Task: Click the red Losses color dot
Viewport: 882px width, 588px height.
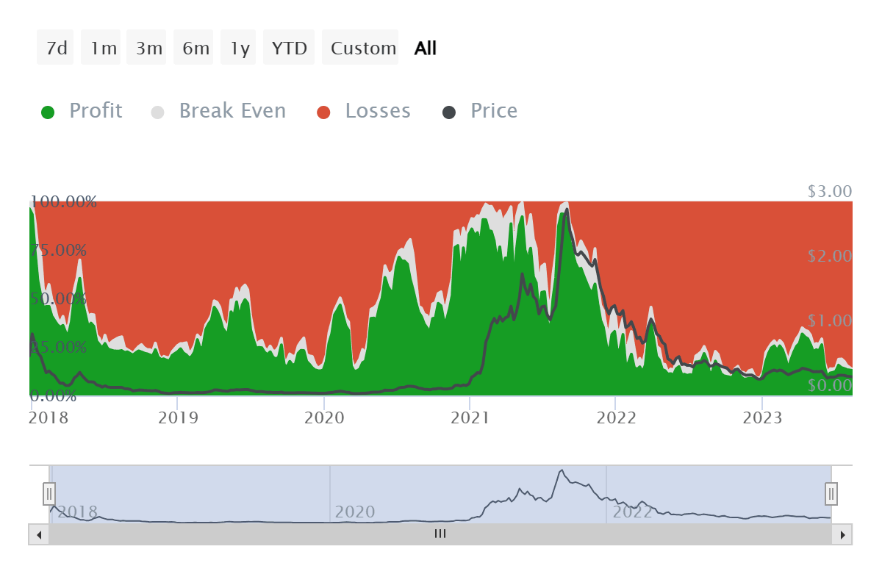Action: tap(325, 110)
